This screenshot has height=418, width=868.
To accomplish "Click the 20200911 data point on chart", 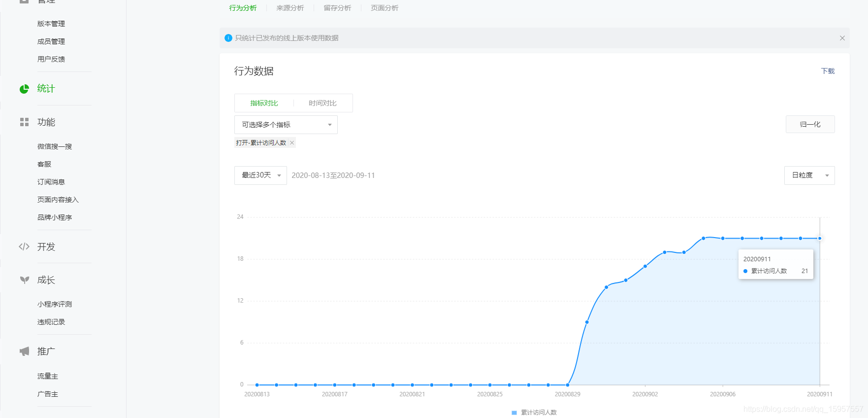I will (x=819, y=239).
